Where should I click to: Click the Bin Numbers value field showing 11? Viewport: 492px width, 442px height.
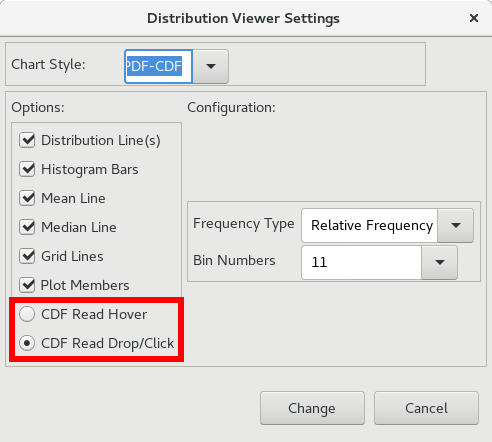click(361, 262)
